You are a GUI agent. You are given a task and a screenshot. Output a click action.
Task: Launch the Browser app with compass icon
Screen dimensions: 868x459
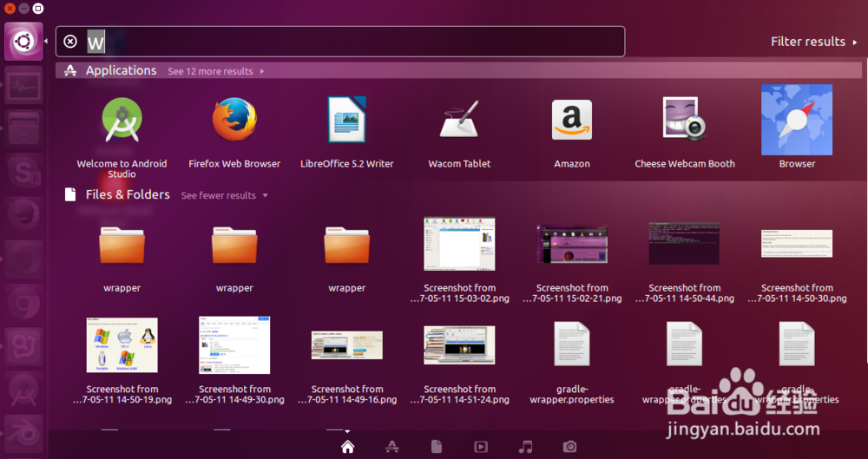coord(797,128)
